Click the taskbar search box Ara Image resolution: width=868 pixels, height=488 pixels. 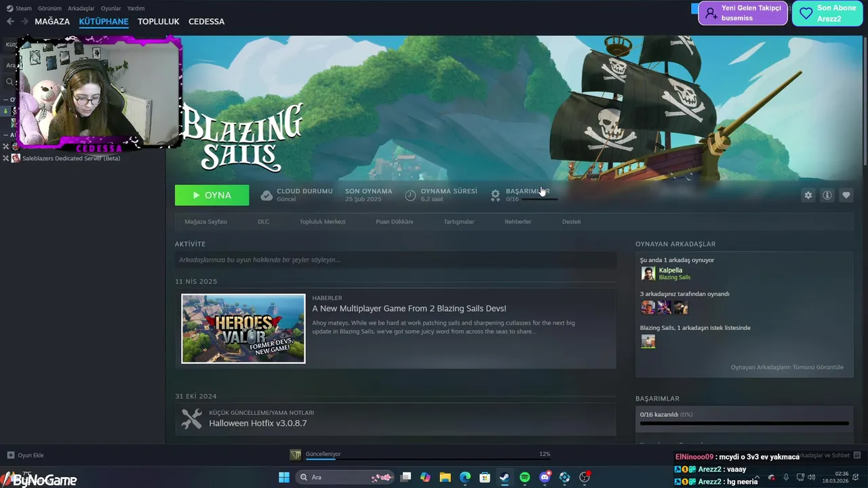[x=346, y=477]
